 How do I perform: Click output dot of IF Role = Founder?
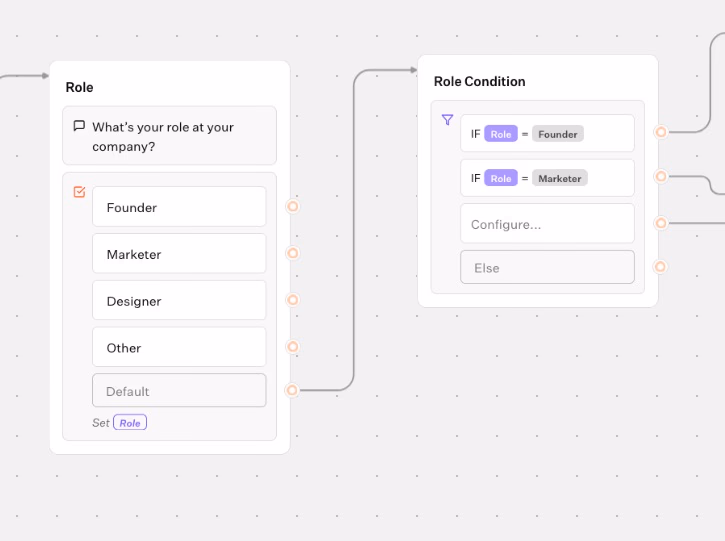[x=660, y=132]
